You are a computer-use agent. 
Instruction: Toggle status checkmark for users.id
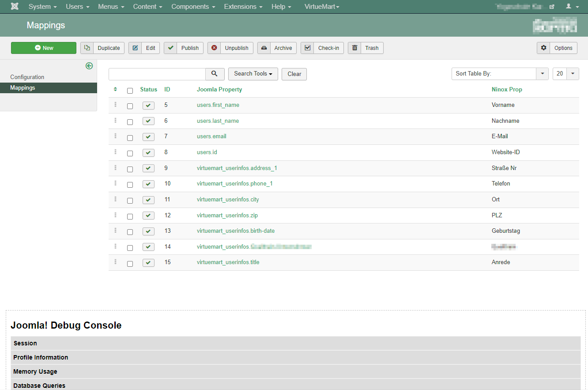pos(148,153)
